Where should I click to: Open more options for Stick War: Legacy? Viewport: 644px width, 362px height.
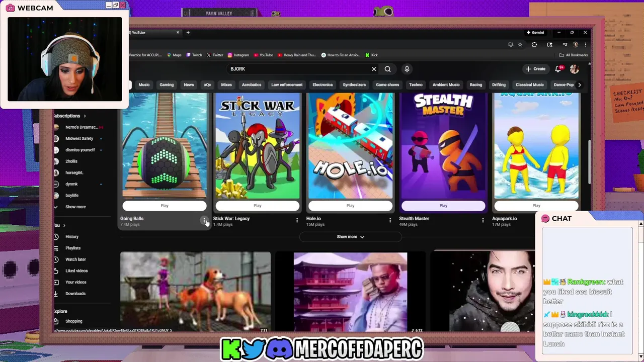(x=297, y=220)
